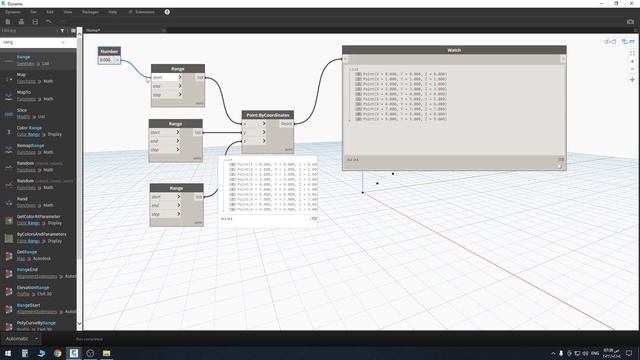Click the Open file toolbar icon

tap(21, 22)
